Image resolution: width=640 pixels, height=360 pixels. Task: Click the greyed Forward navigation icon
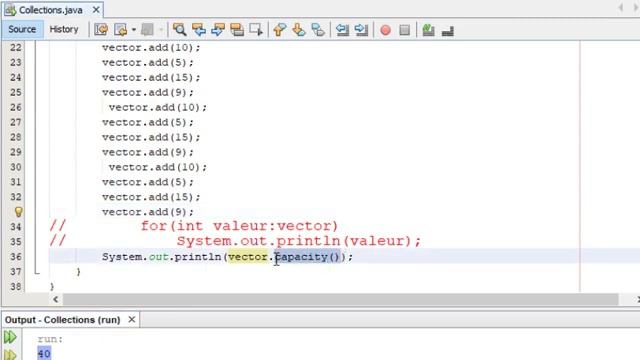pyautogui.click(x=147, y=29)
